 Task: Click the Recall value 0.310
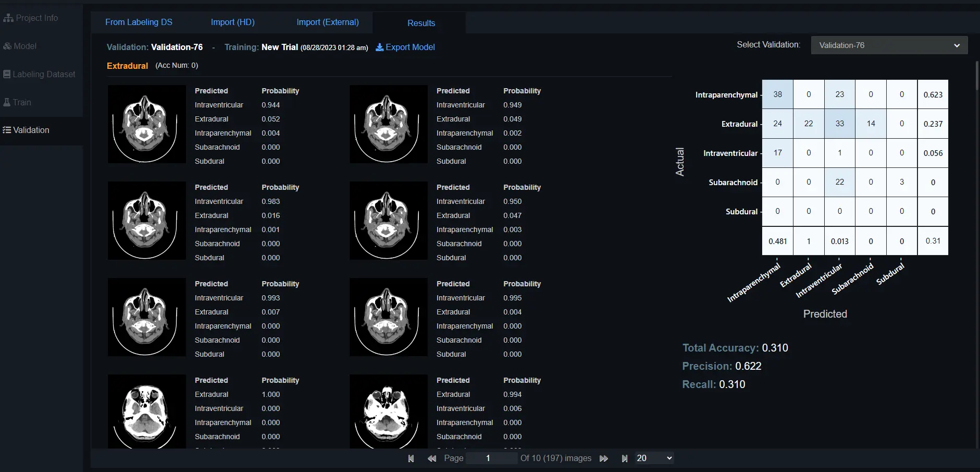click(x=732, y=384)
